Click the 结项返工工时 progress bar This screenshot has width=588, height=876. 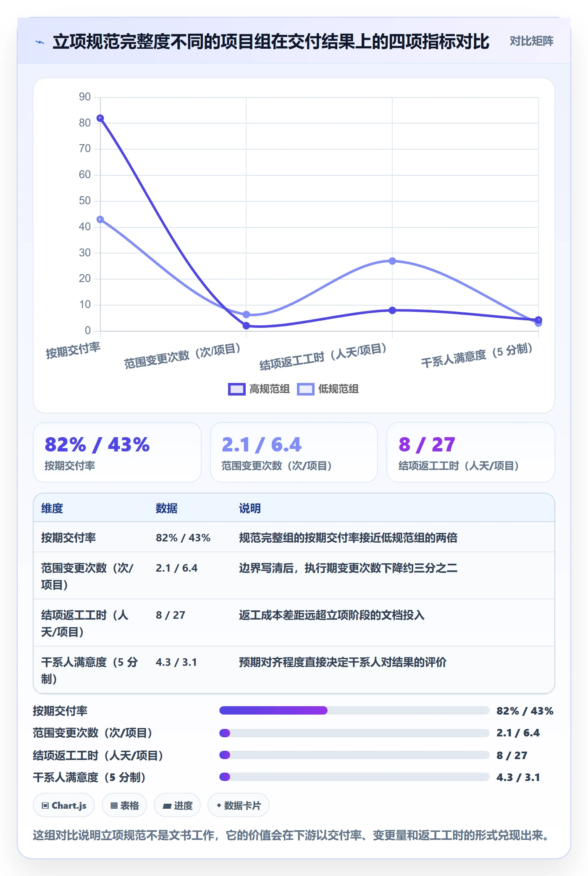coord(354,755)
